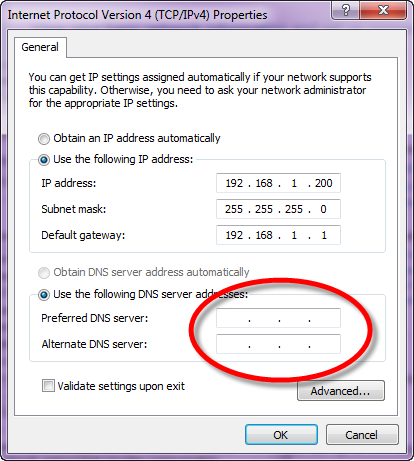Open the General tab
The image size is (414, 461).
pyautogui.click(x=40, y=47)
